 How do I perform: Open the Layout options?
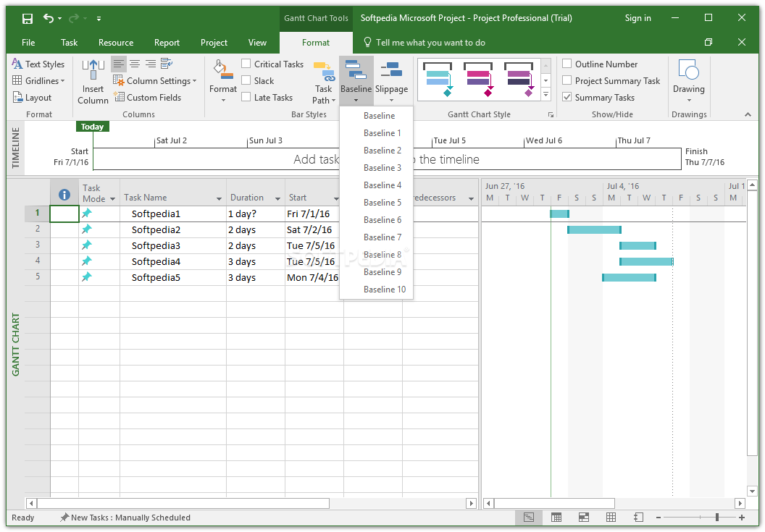(x=32, y=98)
